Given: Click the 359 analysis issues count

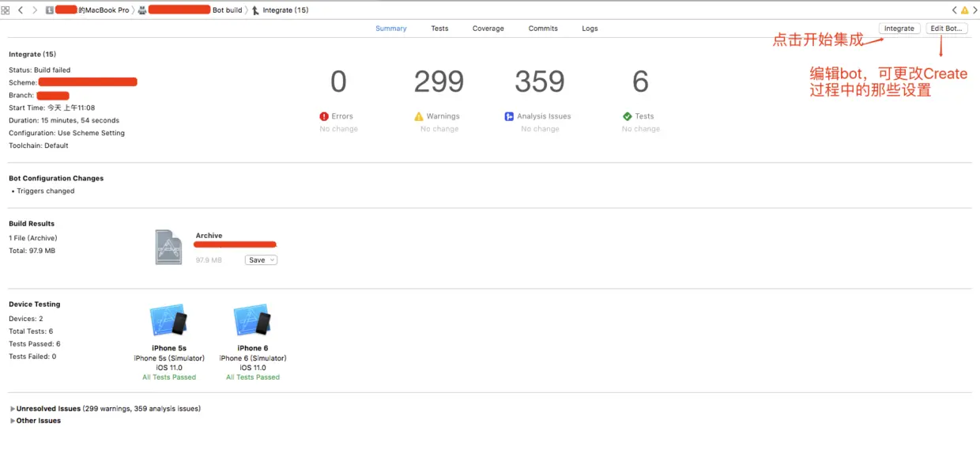Looking at the screenshot, I should tap(540, 82).
